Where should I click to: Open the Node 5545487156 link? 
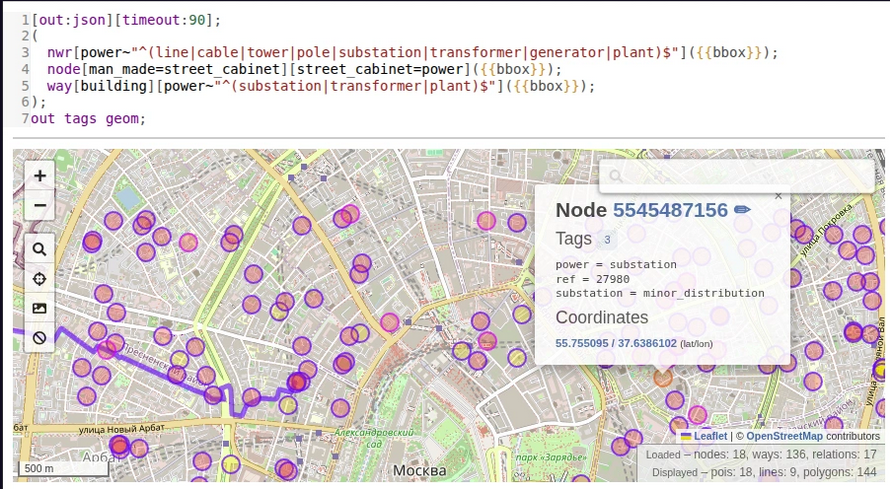pyautogui.click(x=670, y=210)
